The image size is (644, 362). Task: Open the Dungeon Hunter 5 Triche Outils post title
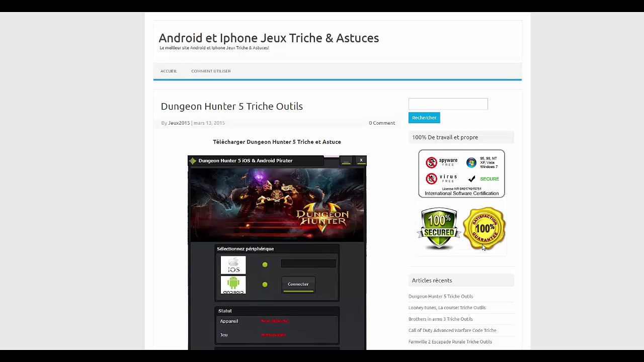point(232,106)
